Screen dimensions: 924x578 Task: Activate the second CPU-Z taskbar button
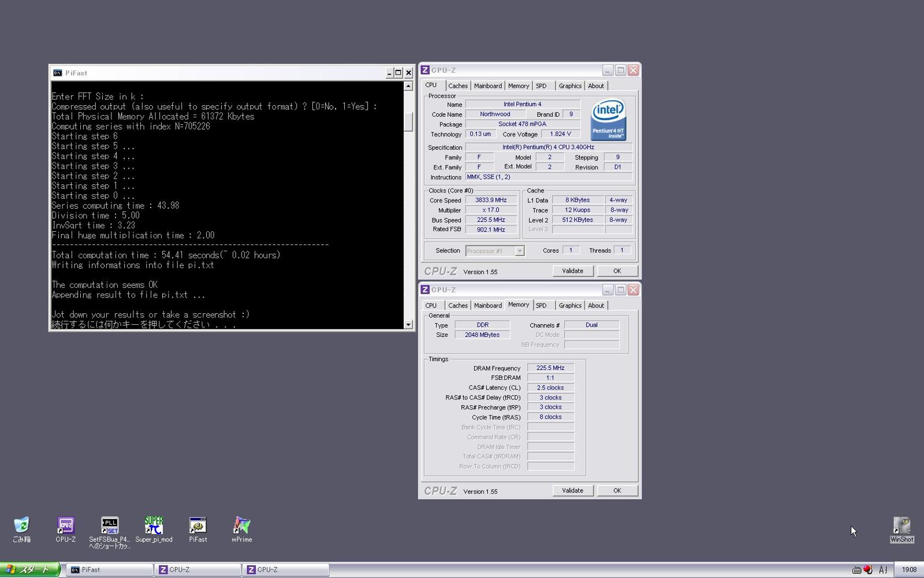[285, 569]
